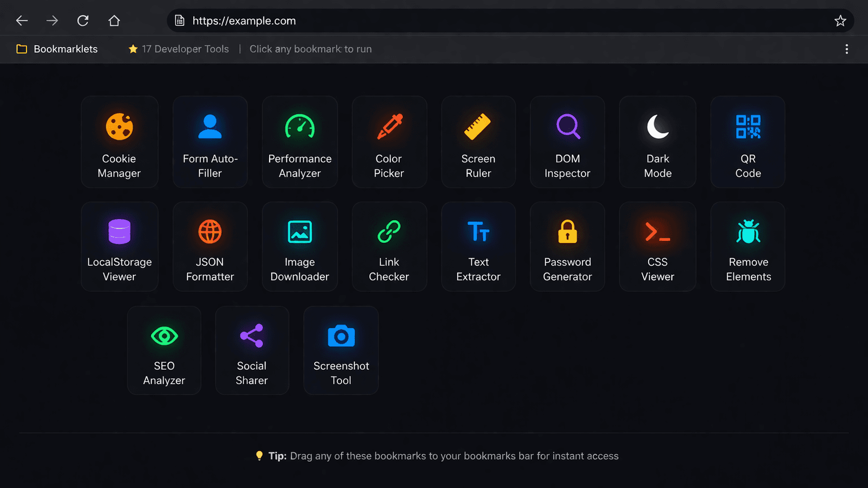868x488 pixels.
Task: Run the Image Downloader
Action: pos(300,246)
